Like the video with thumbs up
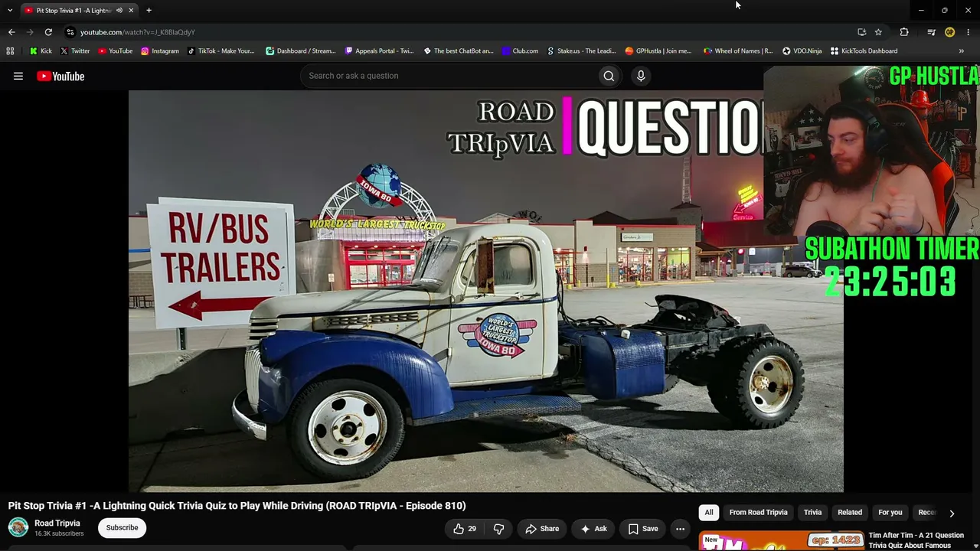 464,529
